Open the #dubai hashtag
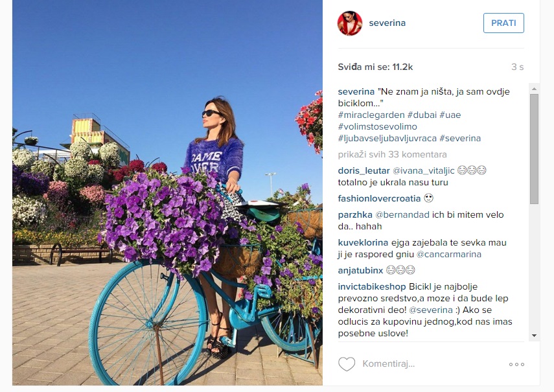This screenshot has width=554, height=392. coord(422,115)
